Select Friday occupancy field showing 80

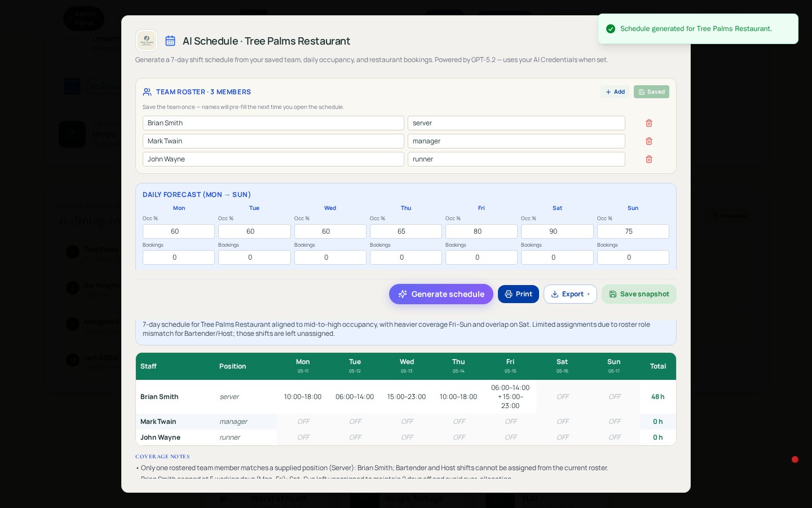(482, 231)
